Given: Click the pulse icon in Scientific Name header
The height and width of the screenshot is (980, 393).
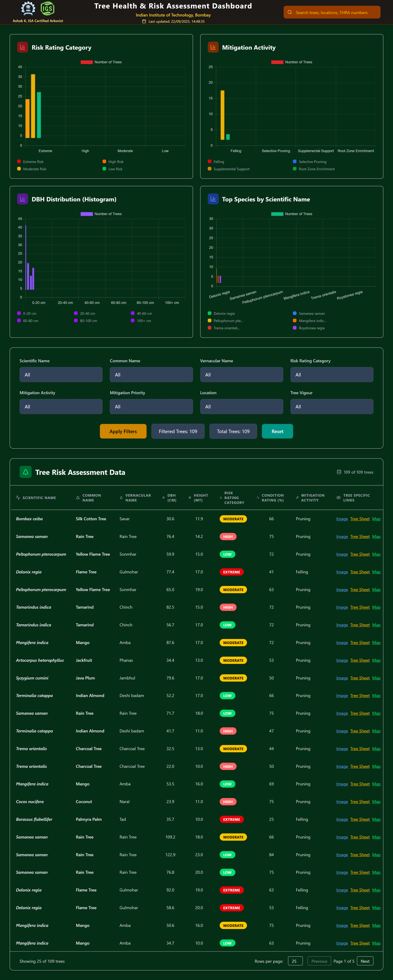Looking at the screenshot, I should [18, 498].
